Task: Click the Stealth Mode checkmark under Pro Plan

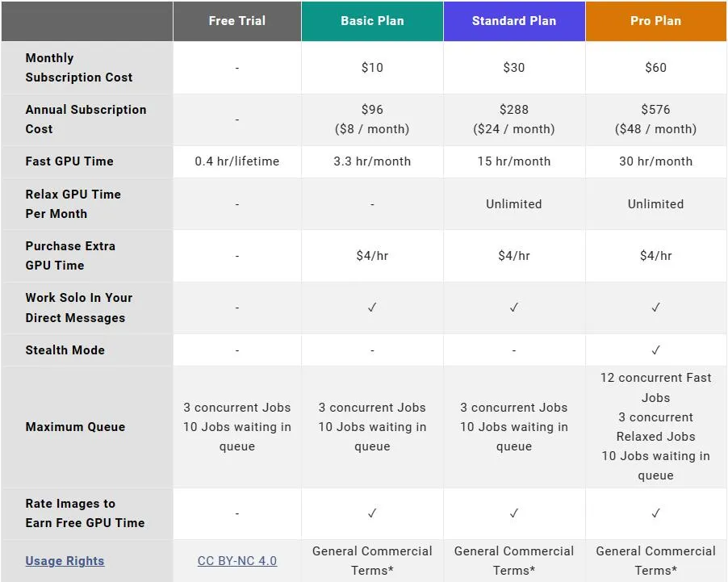Action: pyautogui.click(x=655, y=350)
